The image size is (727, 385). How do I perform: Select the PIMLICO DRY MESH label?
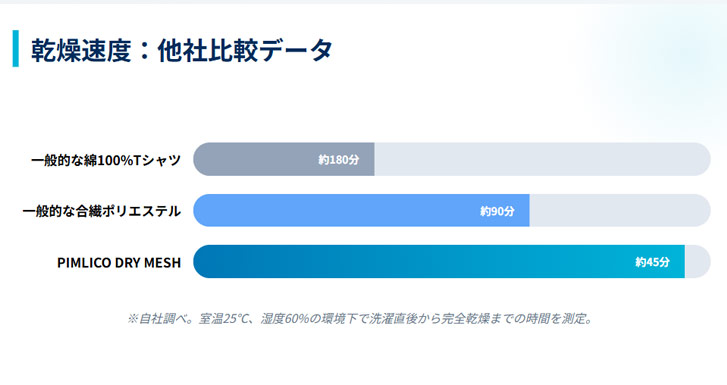tap(119, 263)
